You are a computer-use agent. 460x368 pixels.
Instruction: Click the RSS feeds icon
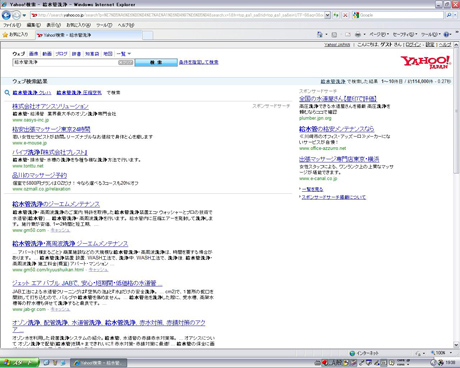click(x=334, y=34)
